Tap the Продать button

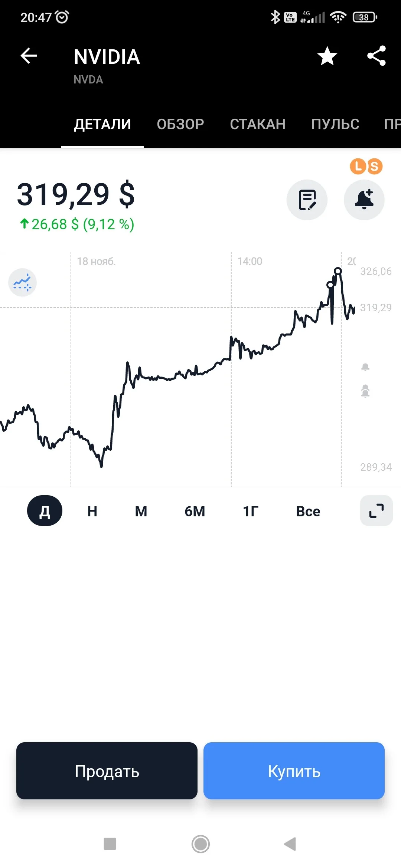(x=107, y=771)
